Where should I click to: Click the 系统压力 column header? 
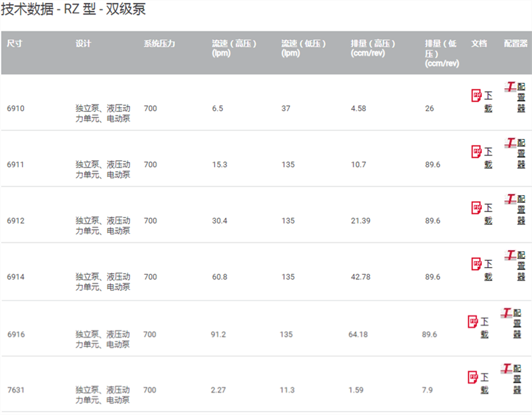click(x=160, y=44)
